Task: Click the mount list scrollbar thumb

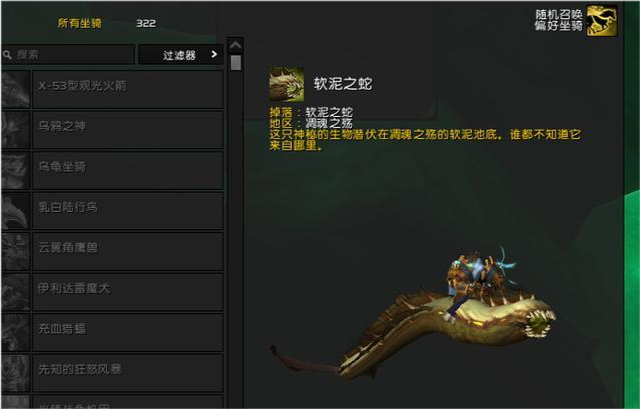Action: pos(236,62)
